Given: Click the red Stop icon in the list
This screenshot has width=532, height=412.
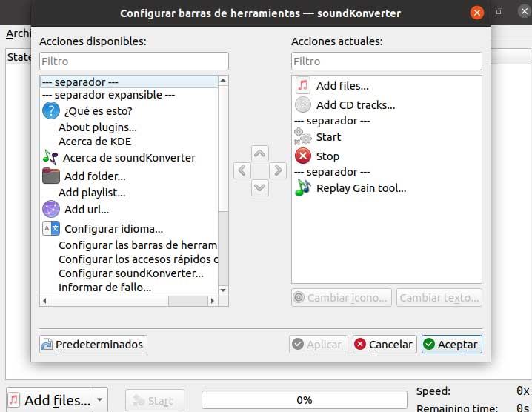Looking at the screenshot, I should click(303, 156).
